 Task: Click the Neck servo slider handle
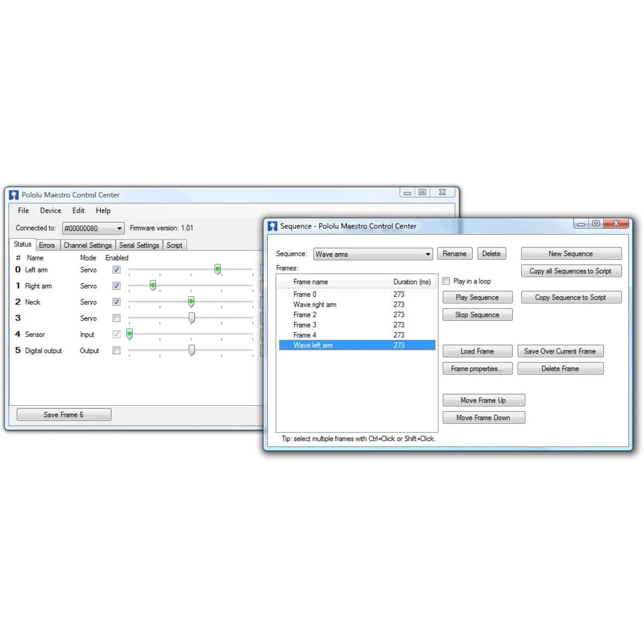(x=191, y=302)
